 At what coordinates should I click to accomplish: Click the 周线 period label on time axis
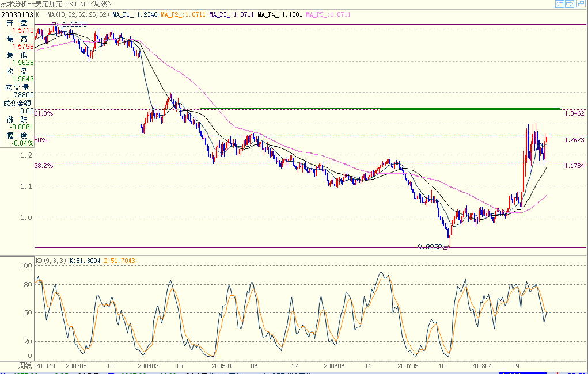[x=25, y=365]
